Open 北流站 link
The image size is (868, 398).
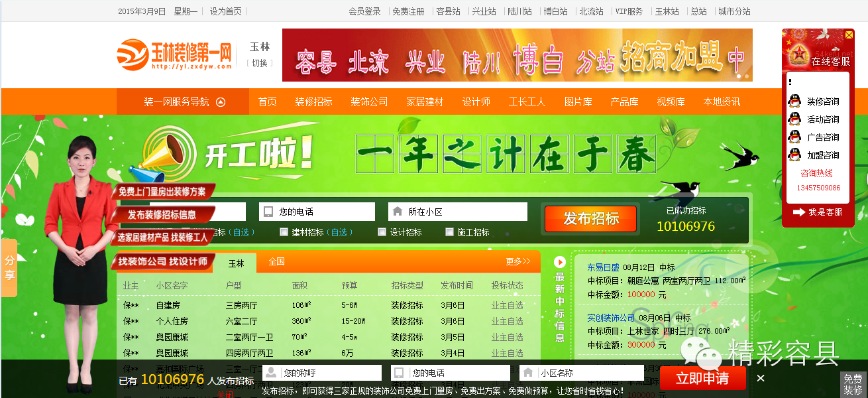pos(591,11)
